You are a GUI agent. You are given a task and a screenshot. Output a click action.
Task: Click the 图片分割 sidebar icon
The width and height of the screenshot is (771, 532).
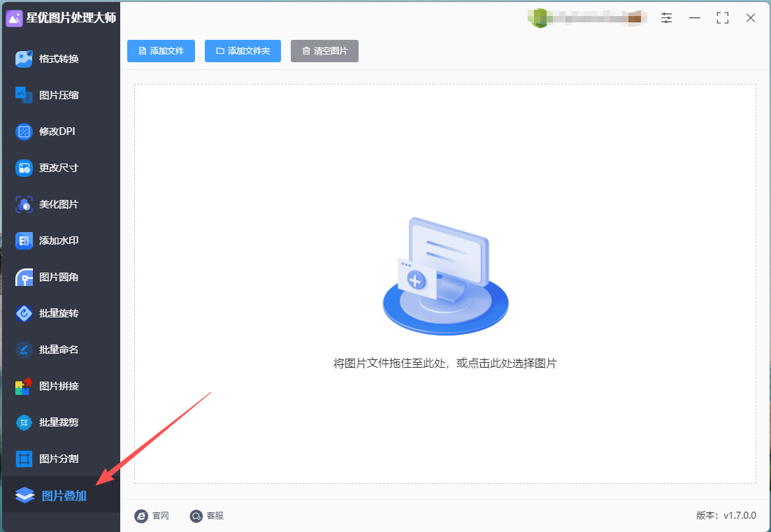tap(24, 459)
